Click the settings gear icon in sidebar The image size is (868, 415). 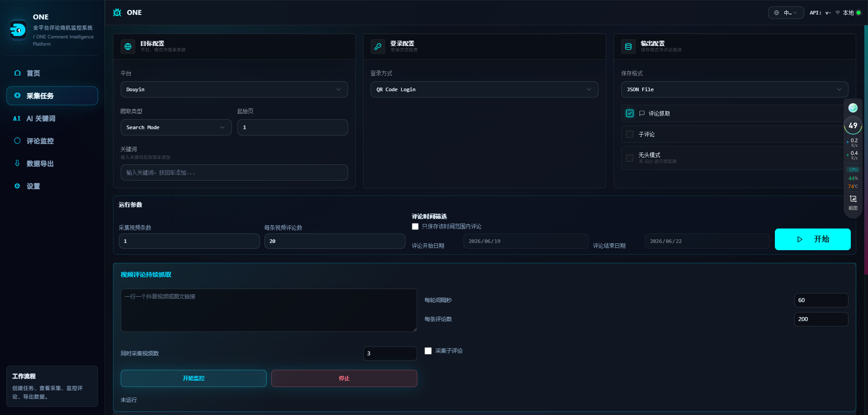click(x=17, y=186)
